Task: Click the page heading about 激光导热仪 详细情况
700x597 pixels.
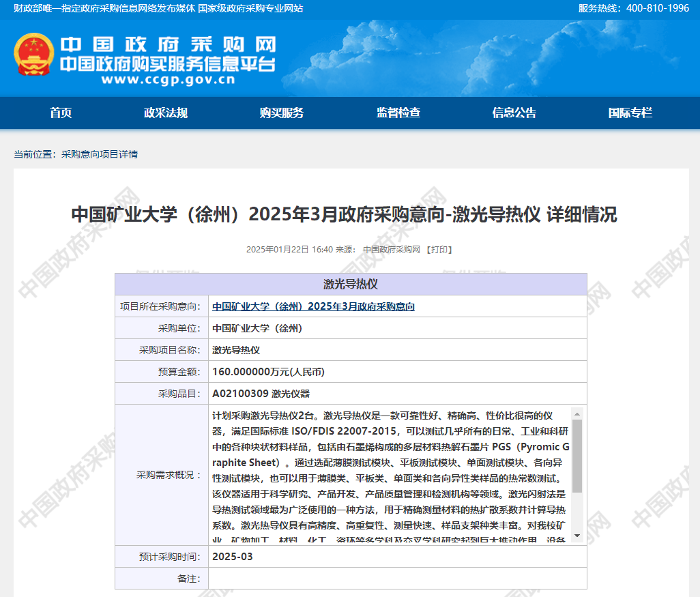Action: coord(344,214)
